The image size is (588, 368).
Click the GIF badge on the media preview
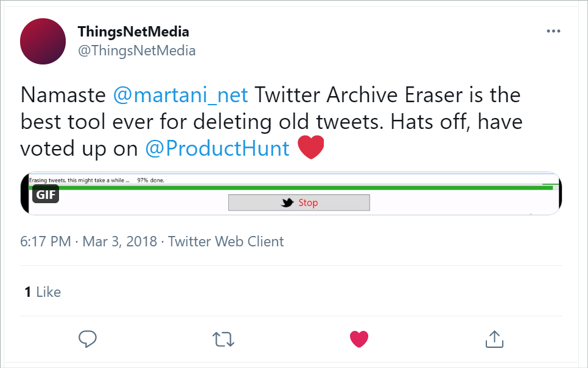[46, 195]
